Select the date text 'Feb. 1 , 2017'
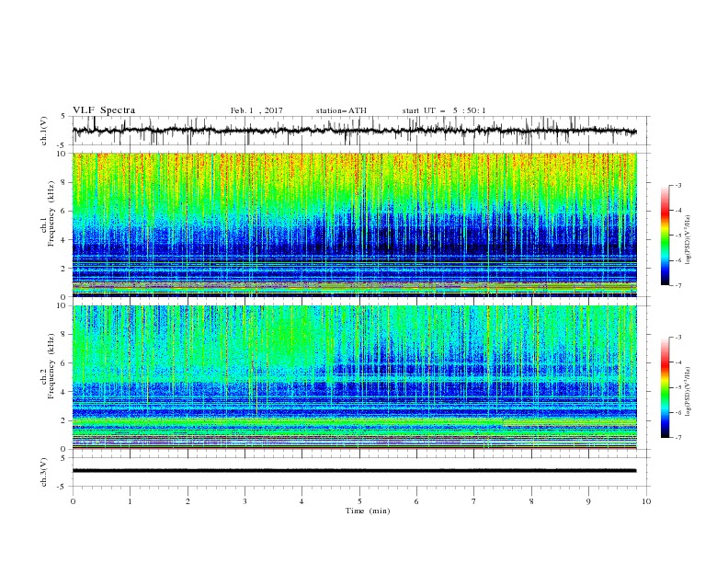This screenshot has width=728, height=563. pos(256,110)
